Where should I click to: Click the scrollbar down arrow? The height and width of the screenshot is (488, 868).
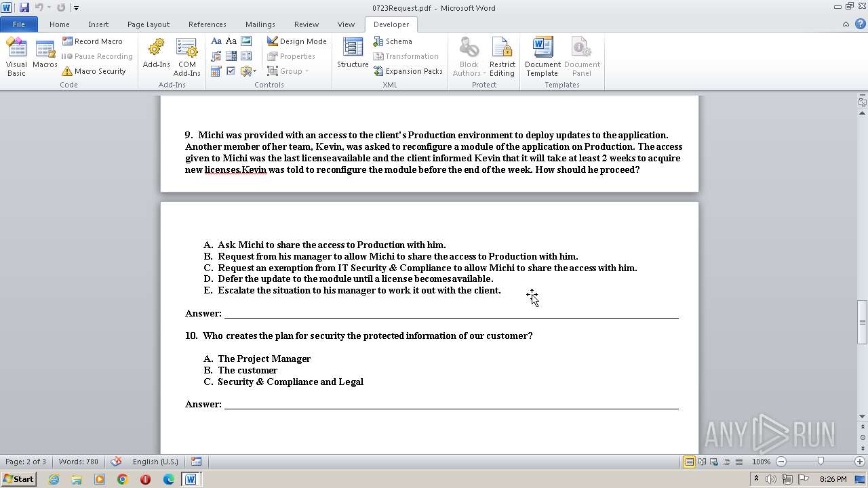pyautogui.click(x=862, y=417)
